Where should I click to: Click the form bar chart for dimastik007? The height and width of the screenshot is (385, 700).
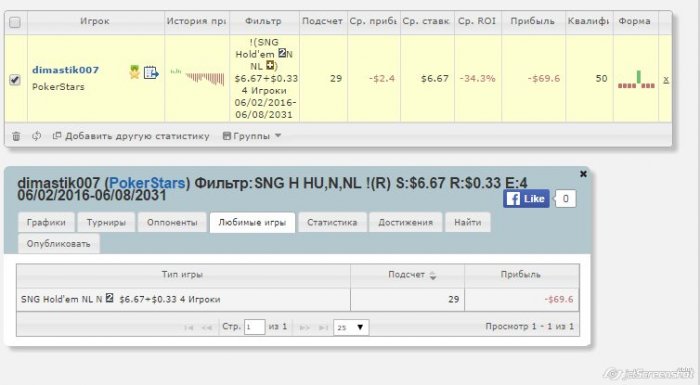click(x=636, y=80)
